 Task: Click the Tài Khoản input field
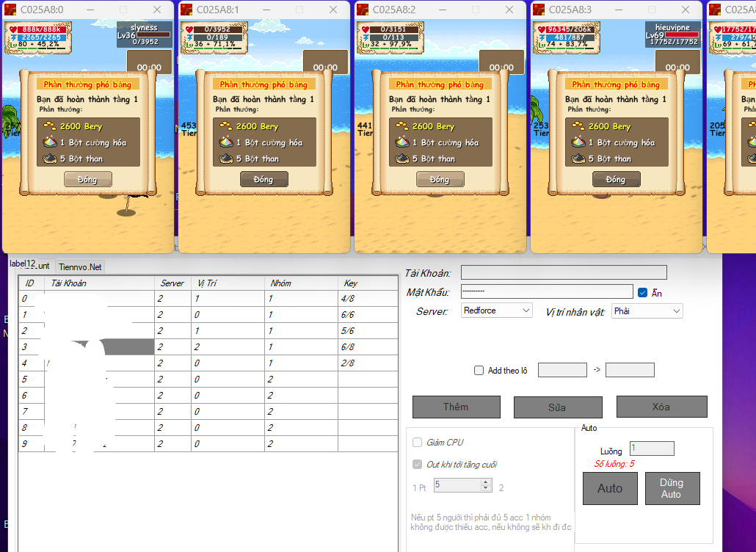click(x=563, y=272)
